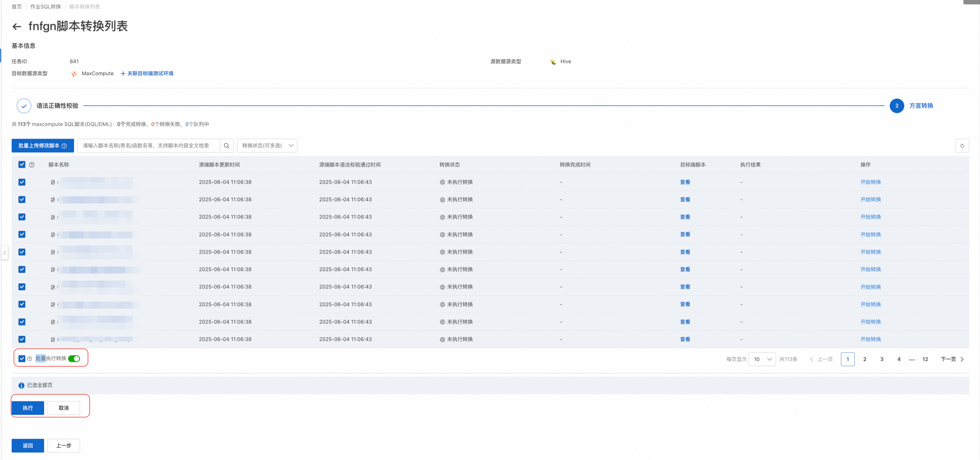Focus the script name search field
Image resolution: width=980 pixels, height=460 pixels.
point(149,146)
